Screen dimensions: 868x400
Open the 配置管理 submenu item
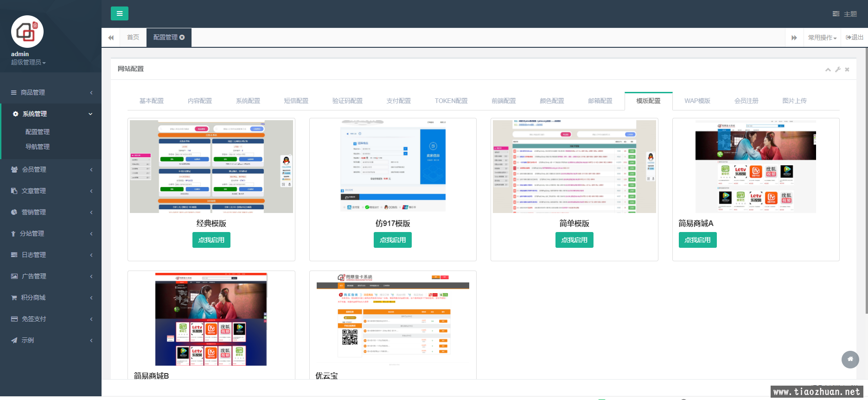point(38,132)
